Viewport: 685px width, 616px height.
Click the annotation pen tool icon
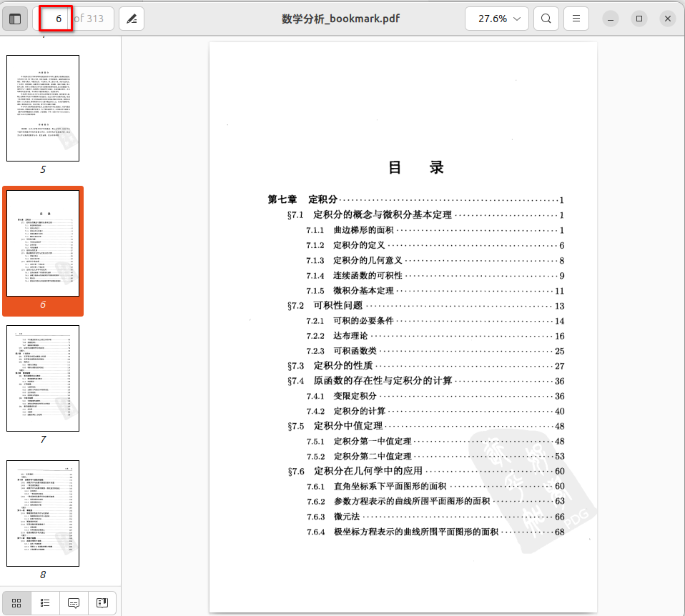pyautogui.click(x=132, y=19)
